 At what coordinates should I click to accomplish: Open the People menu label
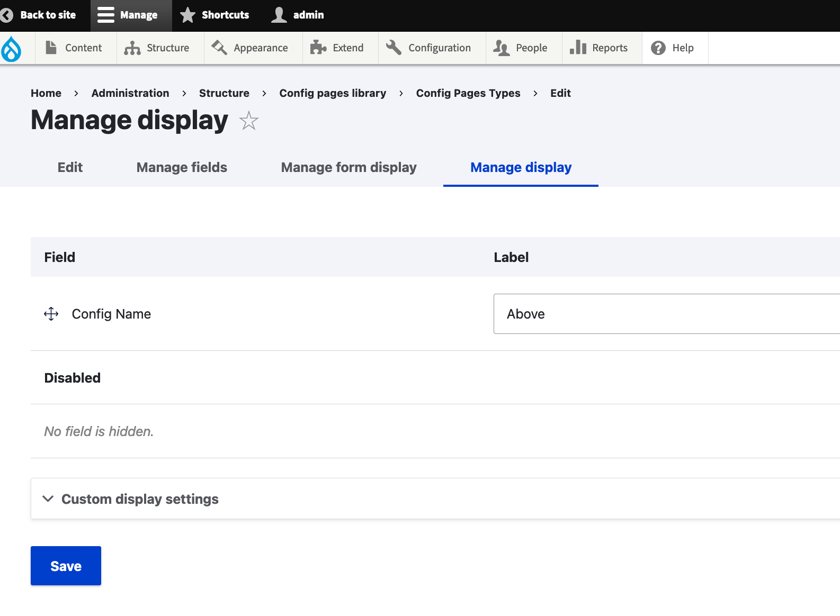531,48
